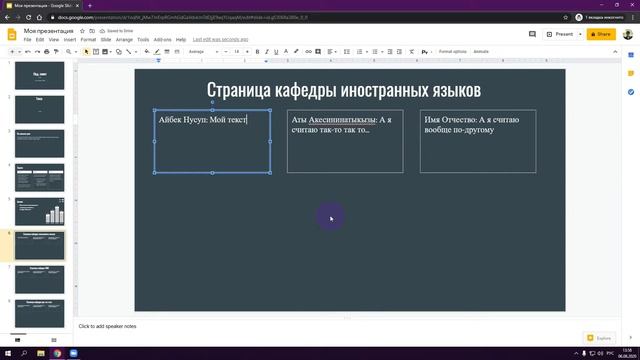Screen dimensions: 640x360
Task: Increase text indent
Action: (399, 52)
